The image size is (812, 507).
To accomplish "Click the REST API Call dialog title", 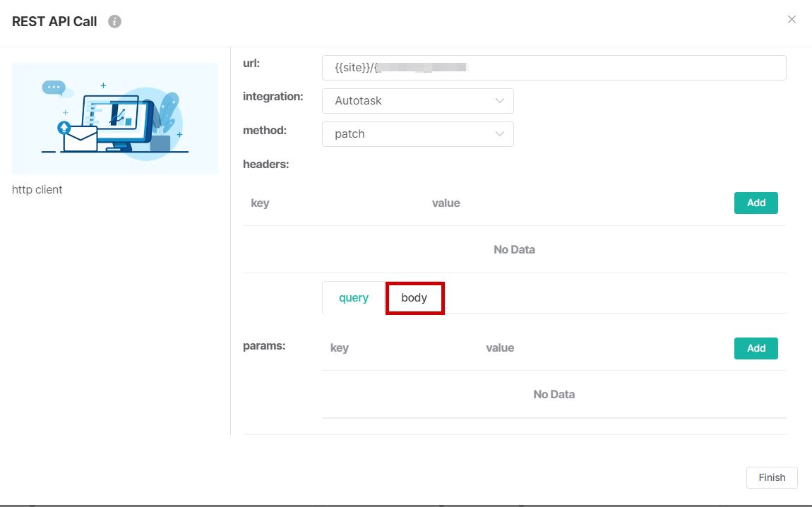I will [54, 21].
